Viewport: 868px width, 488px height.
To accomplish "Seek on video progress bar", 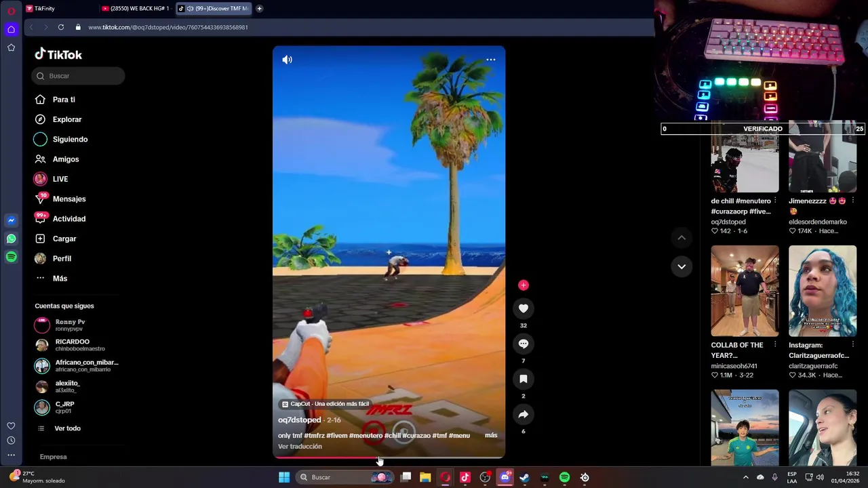I will [389, 457].
